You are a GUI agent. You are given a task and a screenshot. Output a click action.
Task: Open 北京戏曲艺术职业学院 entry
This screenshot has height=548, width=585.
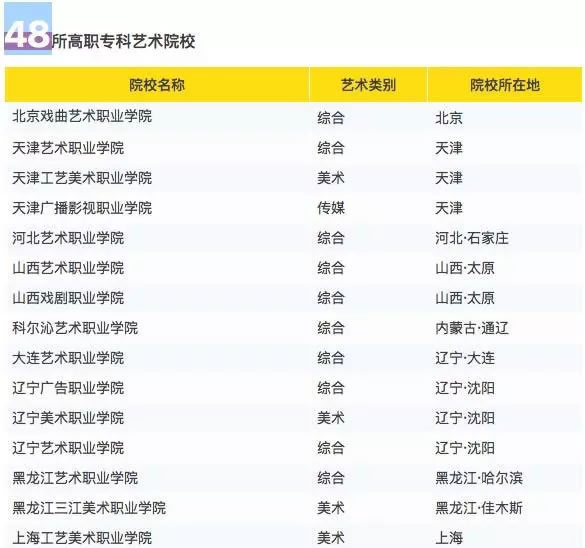(82, 116)
